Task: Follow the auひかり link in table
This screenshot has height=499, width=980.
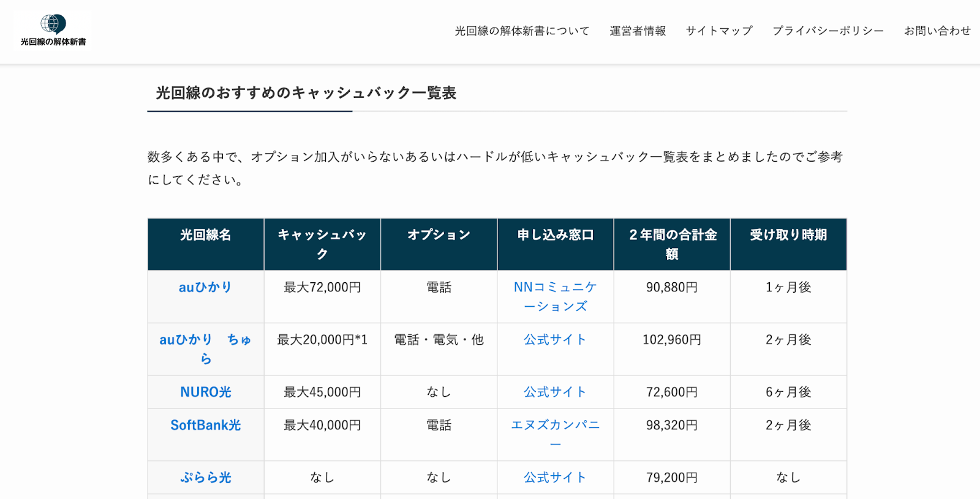Action: pos(205,287)
